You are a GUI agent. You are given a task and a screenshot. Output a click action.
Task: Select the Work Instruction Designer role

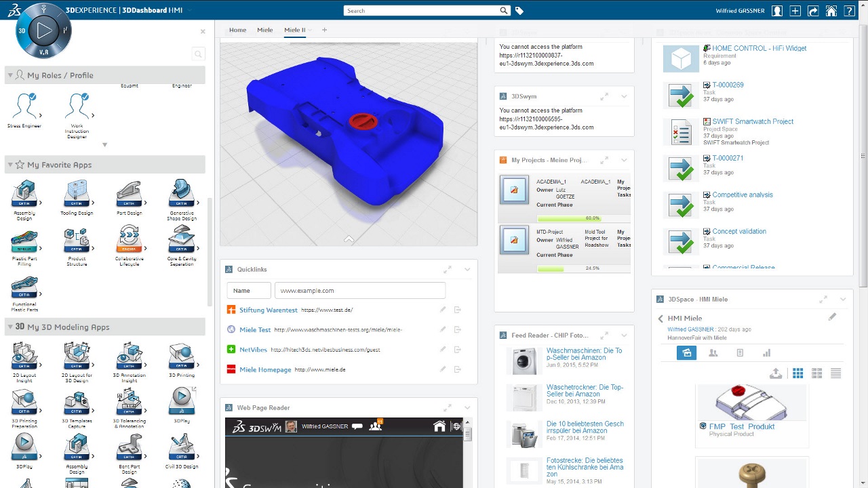coord(77,106)
